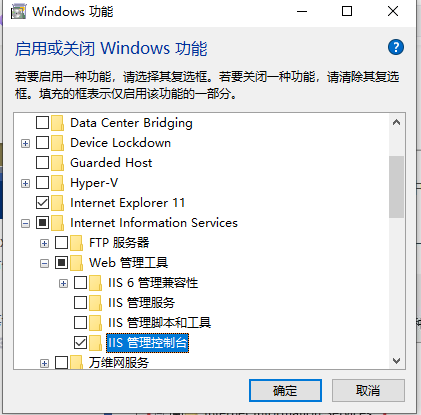Collapse the Internet Information Services node
Viewport: 421px width, 415px height.
(x=25, y=223)
